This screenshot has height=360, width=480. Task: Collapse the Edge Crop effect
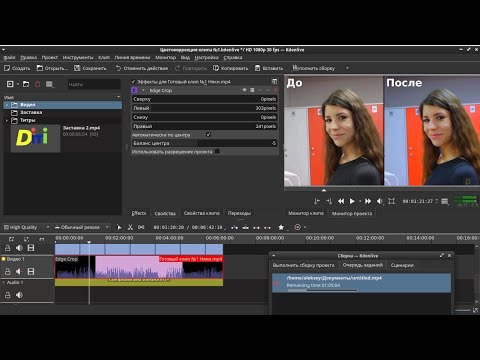coord(143,90)
